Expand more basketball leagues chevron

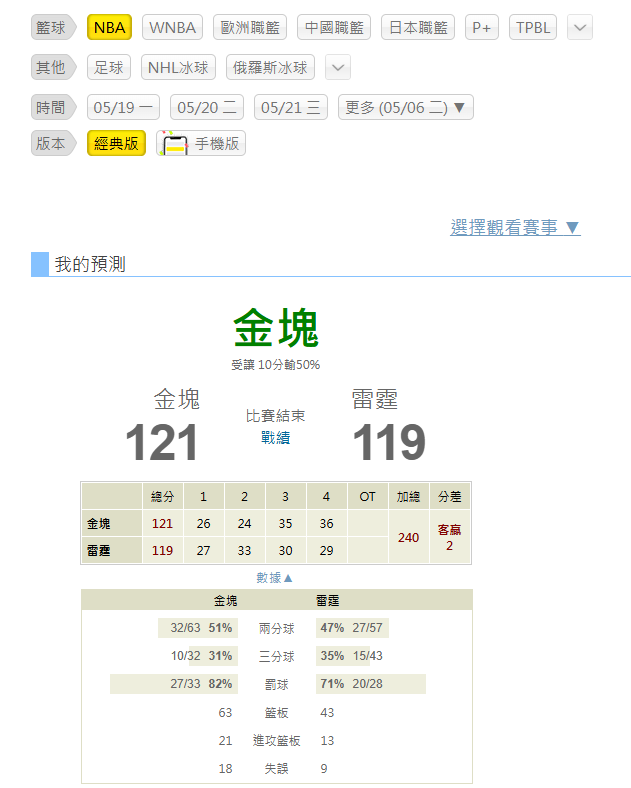(580, 27)
